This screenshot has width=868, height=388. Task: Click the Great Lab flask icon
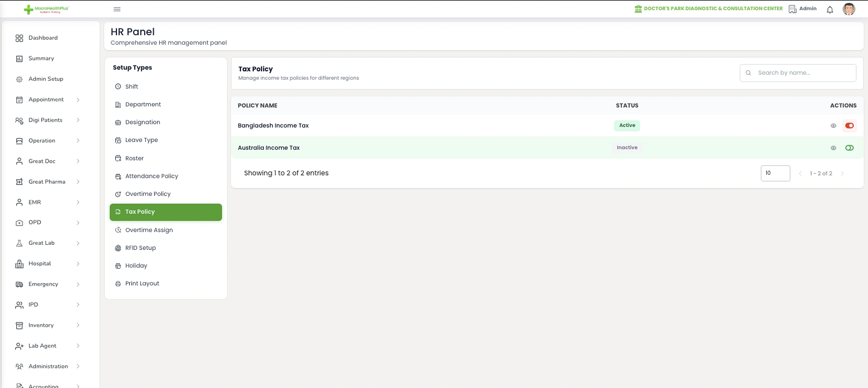click(19, 243)
